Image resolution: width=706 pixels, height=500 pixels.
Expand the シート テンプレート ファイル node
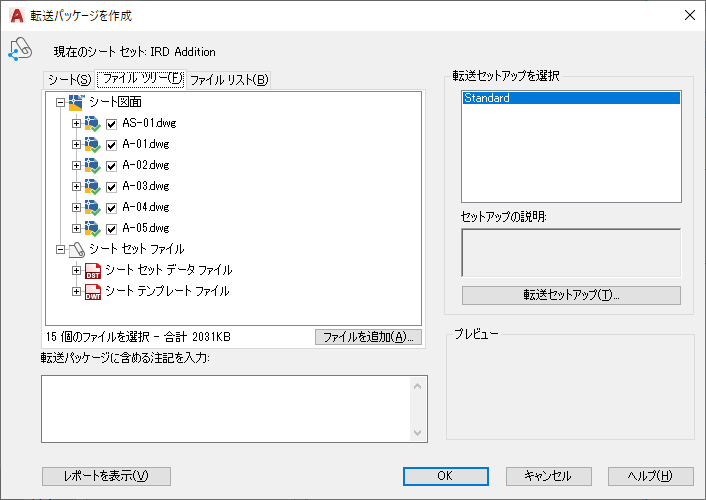(77, 291)
